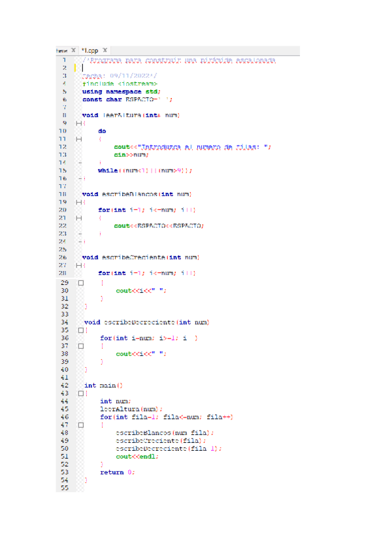The width and height of the screenshot is (392, 554).
Task: Collapse the main function fold at line 43
Action: (81, 393)
